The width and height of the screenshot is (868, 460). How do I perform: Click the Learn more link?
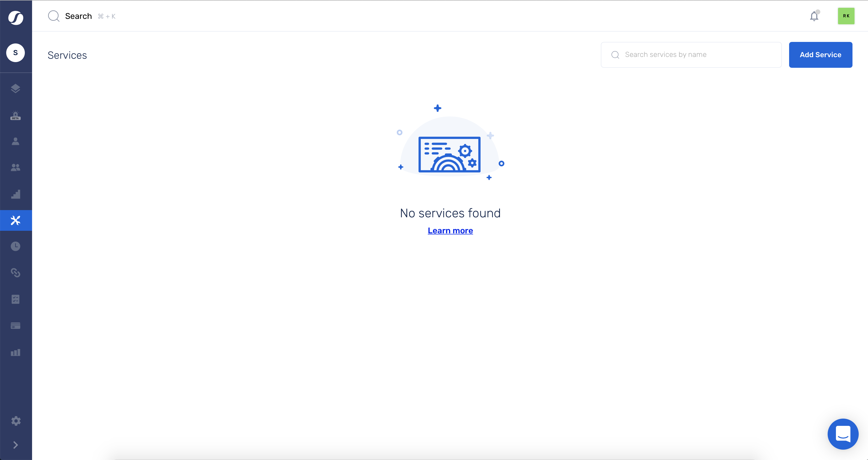(450, 230)
